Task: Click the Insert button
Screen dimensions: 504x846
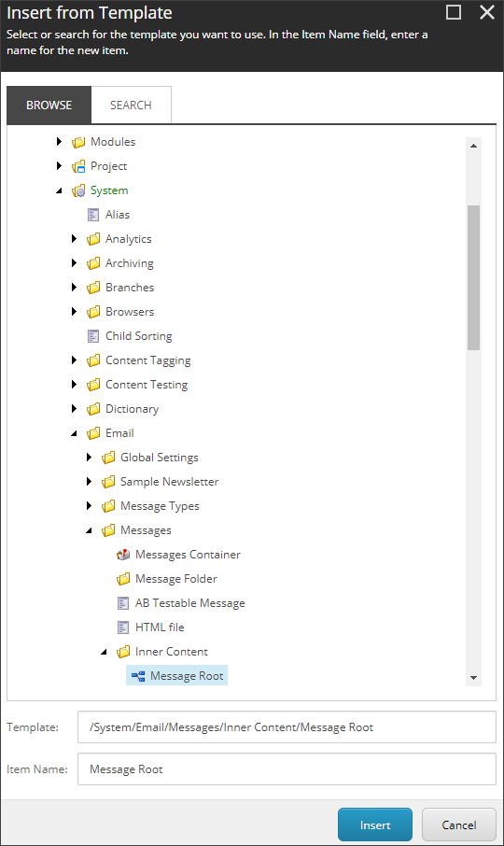Action: click(x=375, y=825)
